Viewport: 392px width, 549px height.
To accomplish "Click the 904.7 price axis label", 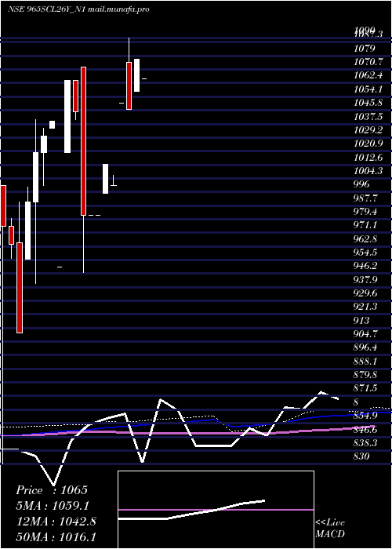I will tap(366, 334).
